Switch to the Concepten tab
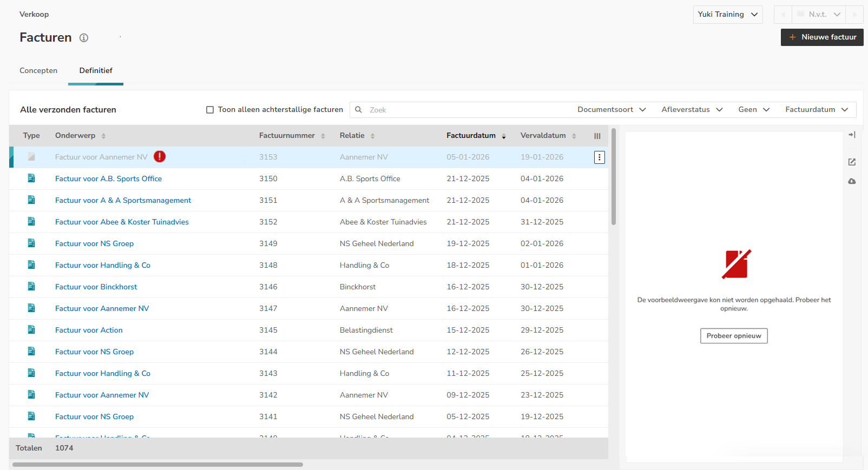Viewport: 868px width, 470px height. click(38, 71)
